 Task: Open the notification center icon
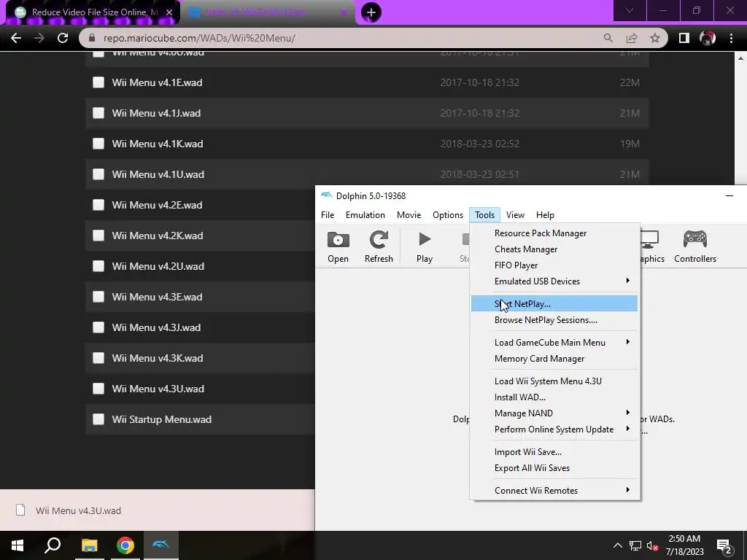pyautogui.click(x=724, y=545)
